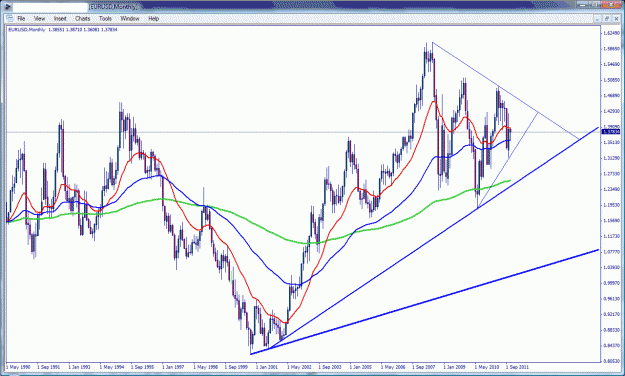Open the Charts menu
Screen dimensions: 625x376
point(83,18)
